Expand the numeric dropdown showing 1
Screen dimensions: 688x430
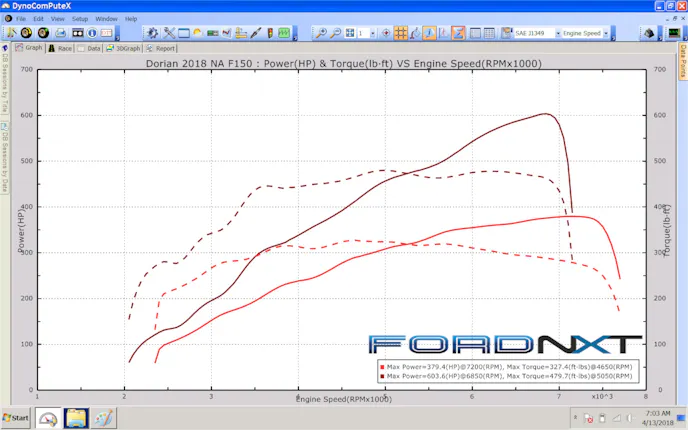point(373,33)
